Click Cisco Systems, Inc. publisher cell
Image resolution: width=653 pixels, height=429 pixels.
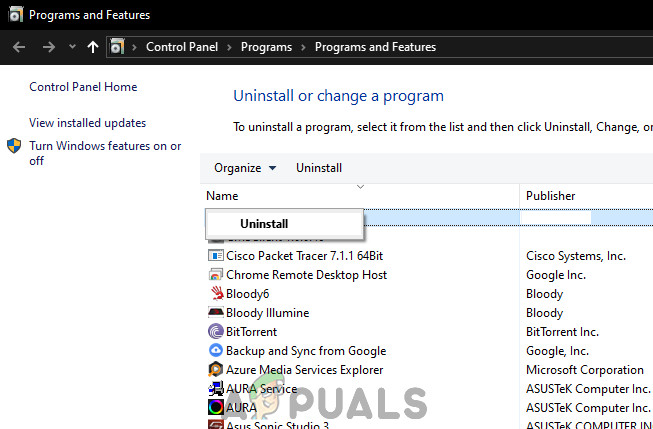pos(576,255)
